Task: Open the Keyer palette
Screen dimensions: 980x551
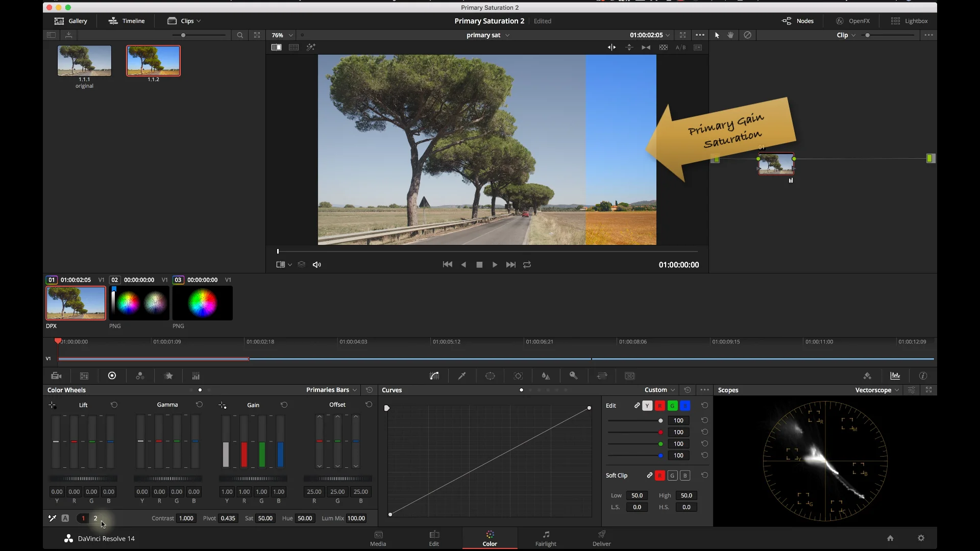Action: click(573, 376)
